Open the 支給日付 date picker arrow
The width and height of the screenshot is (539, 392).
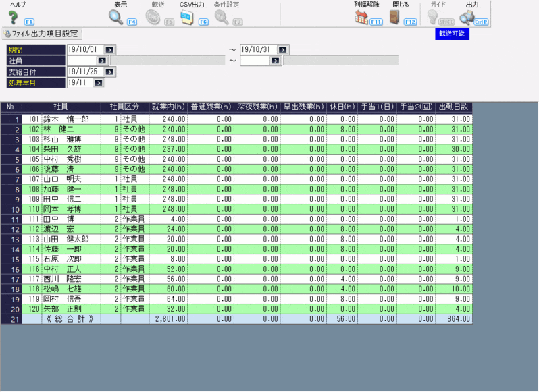click(109, 72)
